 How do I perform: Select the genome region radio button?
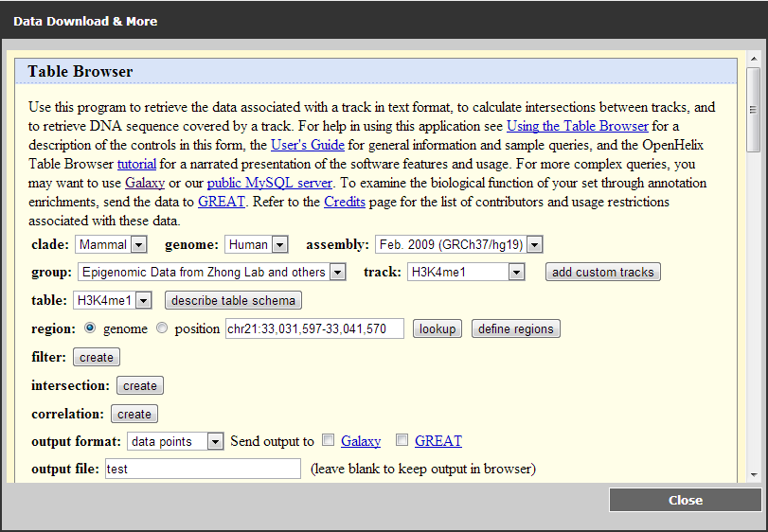tap(90, 328)
